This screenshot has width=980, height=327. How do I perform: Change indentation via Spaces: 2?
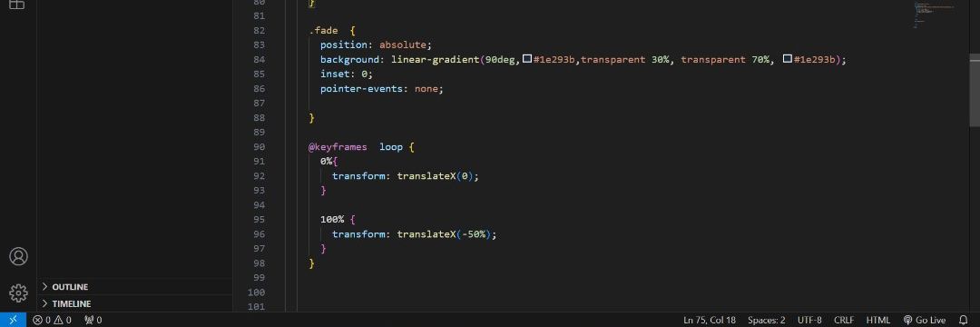point(766,320)
